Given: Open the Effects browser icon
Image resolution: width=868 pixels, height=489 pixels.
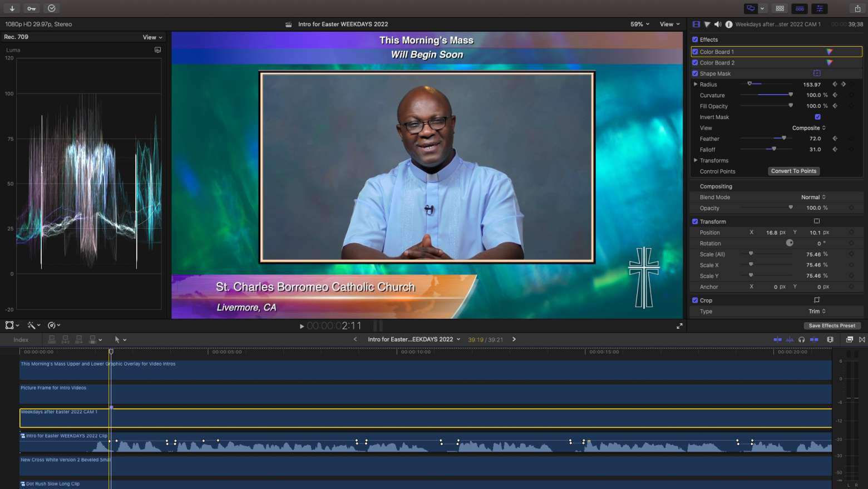Looking at the screenshot, I should 850,339.
